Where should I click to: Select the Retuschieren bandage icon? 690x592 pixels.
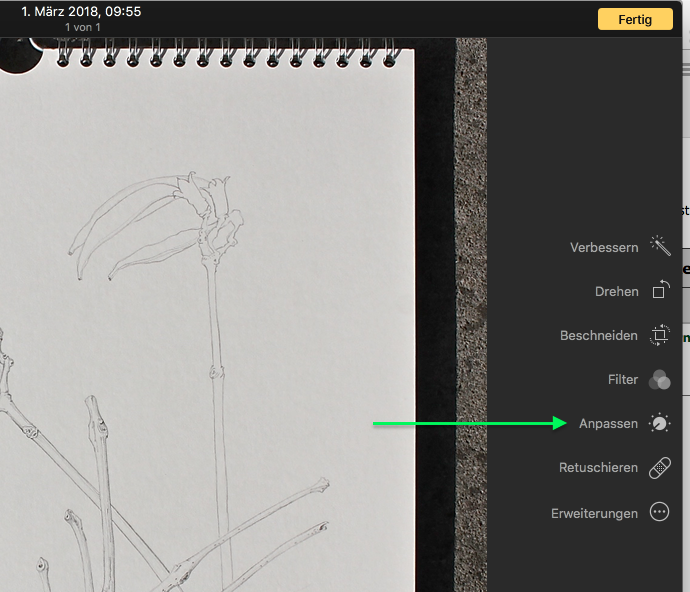click(x=659, y=468)
